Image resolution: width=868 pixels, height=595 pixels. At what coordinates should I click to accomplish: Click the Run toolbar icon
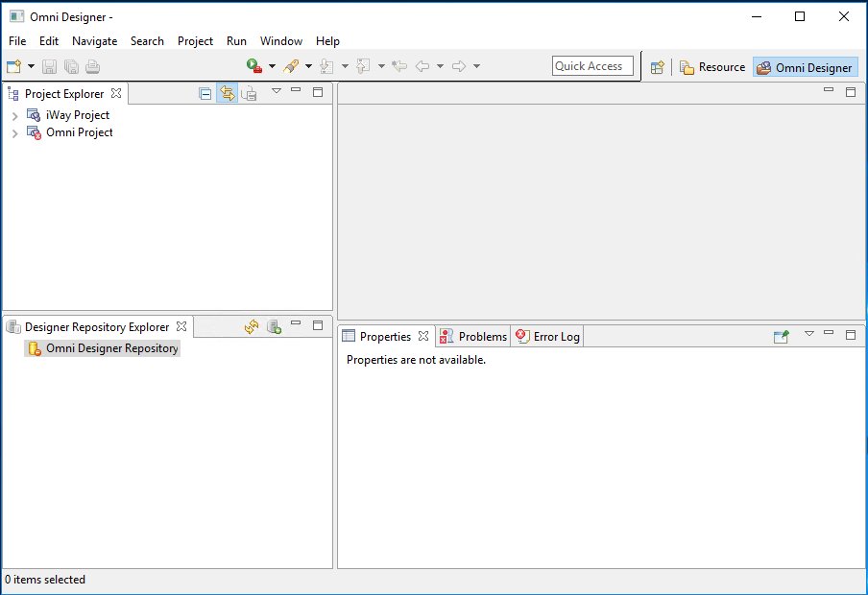pos(254,66)
